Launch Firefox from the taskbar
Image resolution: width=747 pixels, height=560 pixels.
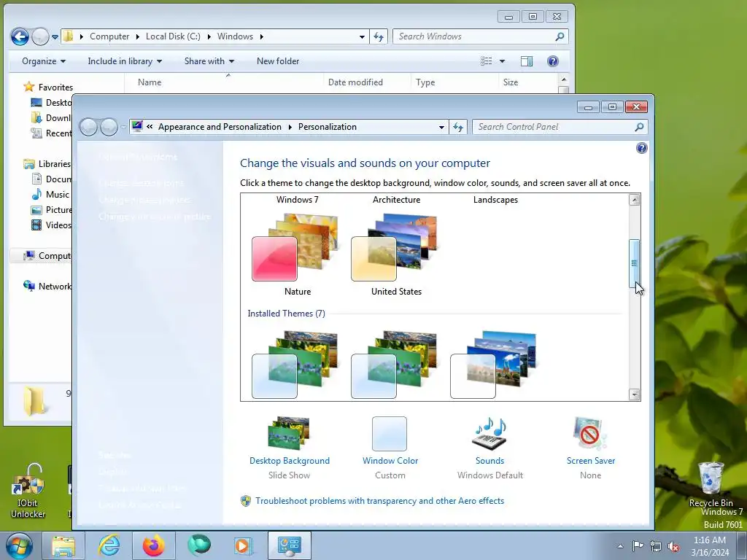pos(153,545)
